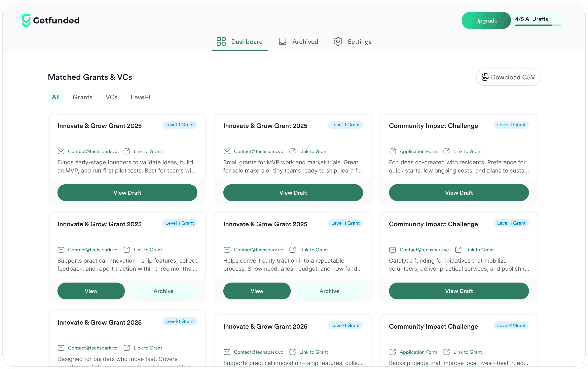Viewport: 588px width, 369px height.
Task: Filter results by Grants
Action: point(83,97)
